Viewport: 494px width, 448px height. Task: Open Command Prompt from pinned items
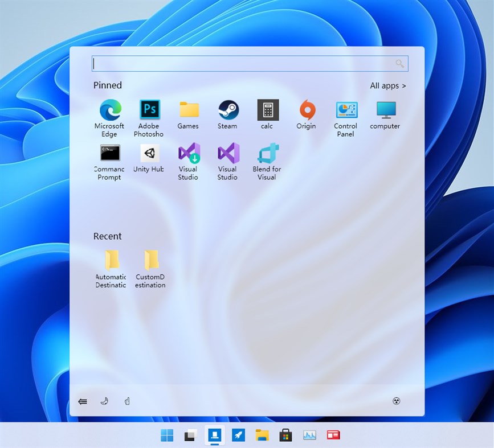click(109, 152)
